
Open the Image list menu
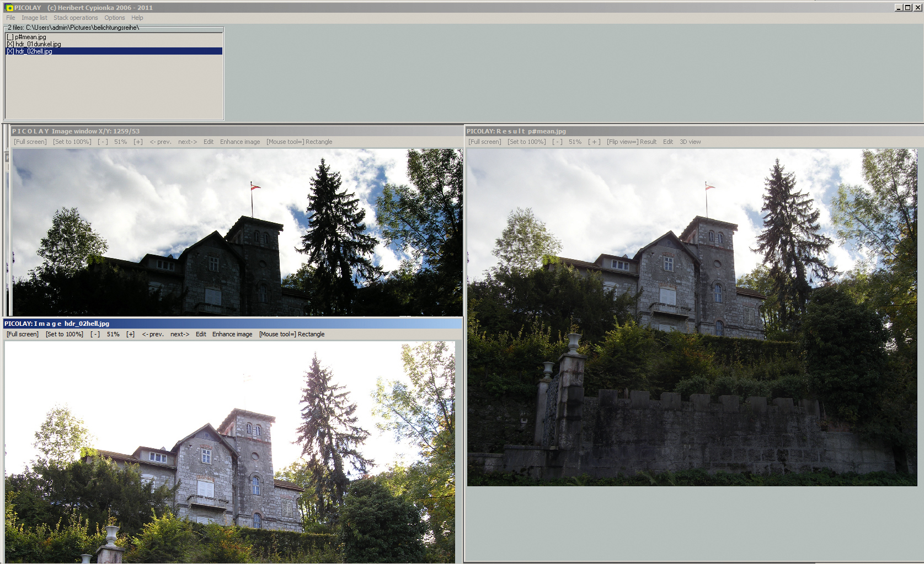[x=34, y=18]
